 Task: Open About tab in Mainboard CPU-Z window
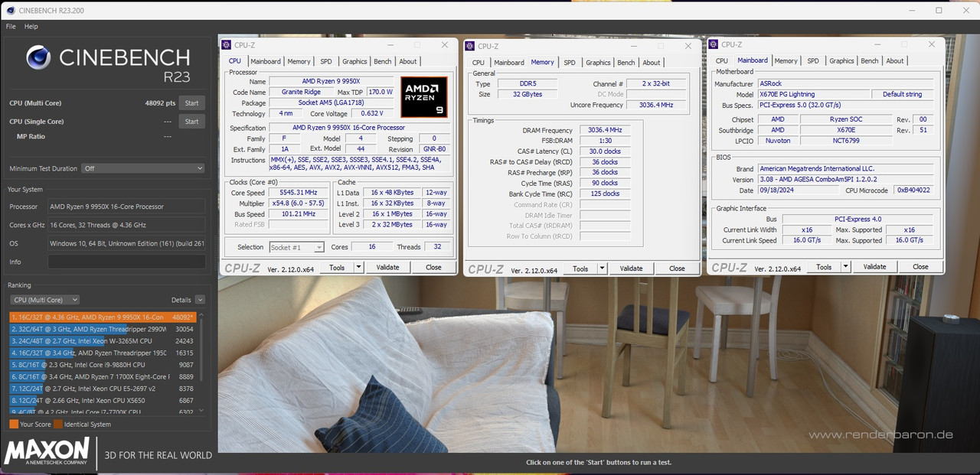pos(895,61)
